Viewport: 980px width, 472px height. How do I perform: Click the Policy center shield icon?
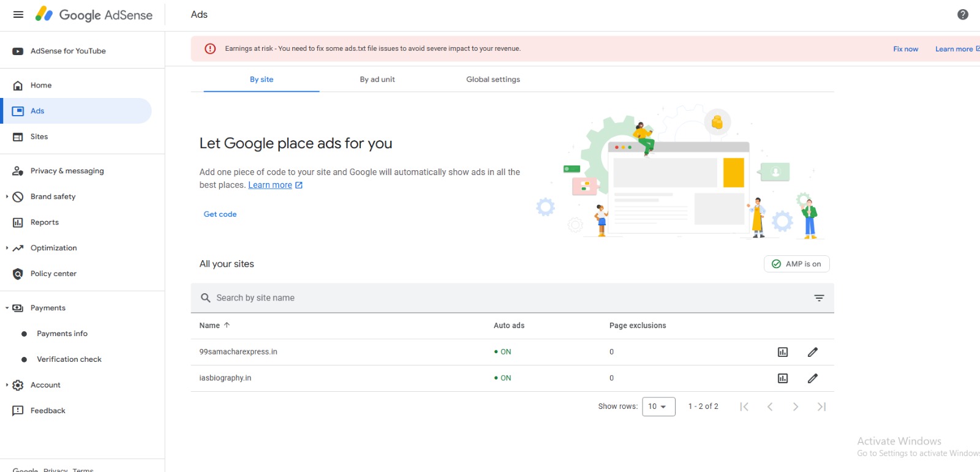tap(18, 274)
